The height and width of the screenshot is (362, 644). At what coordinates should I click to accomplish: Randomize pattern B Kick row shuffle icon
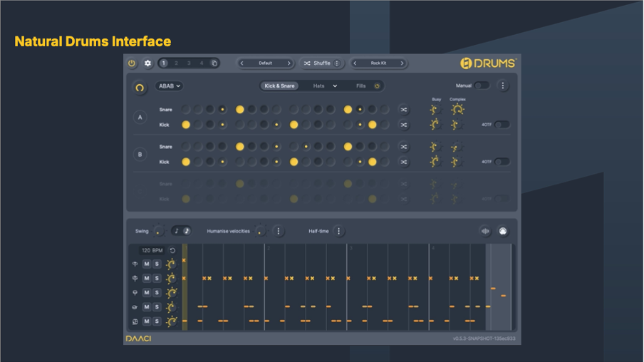pyautogui.click(x=404, y=162)
